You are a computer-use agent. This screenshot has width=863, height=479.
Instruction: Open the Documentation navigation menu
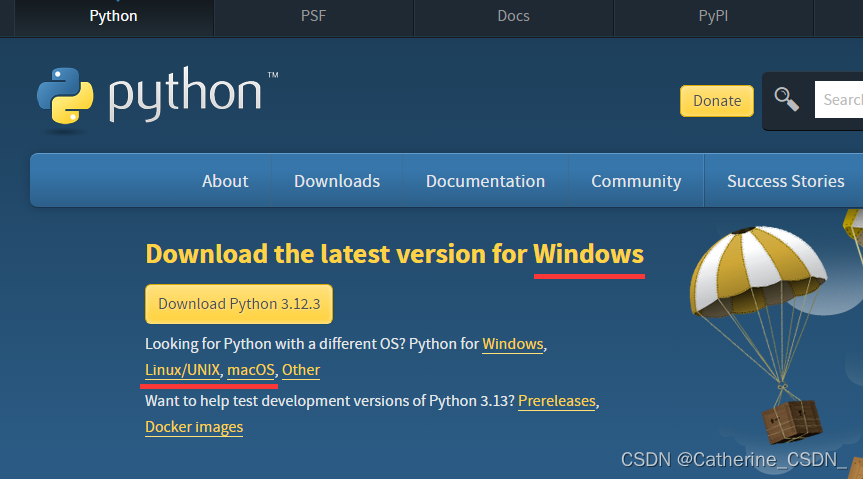point(485,181)
